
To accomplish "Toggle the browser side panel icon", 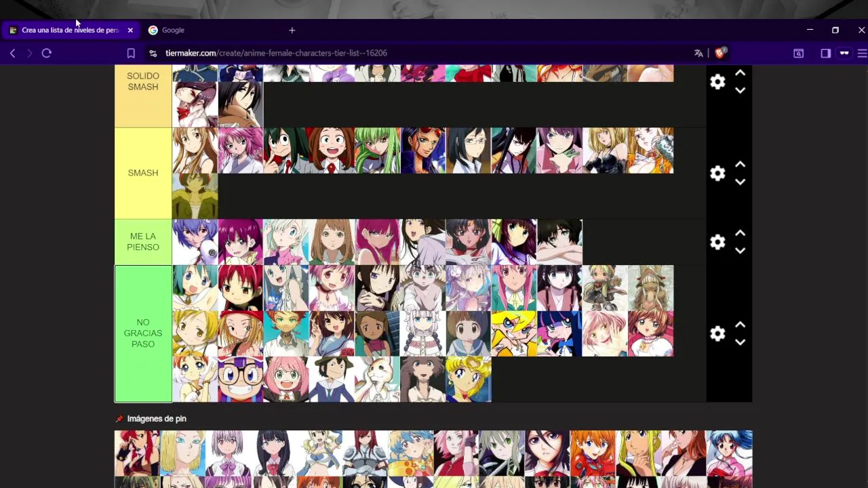I will 825,53.
